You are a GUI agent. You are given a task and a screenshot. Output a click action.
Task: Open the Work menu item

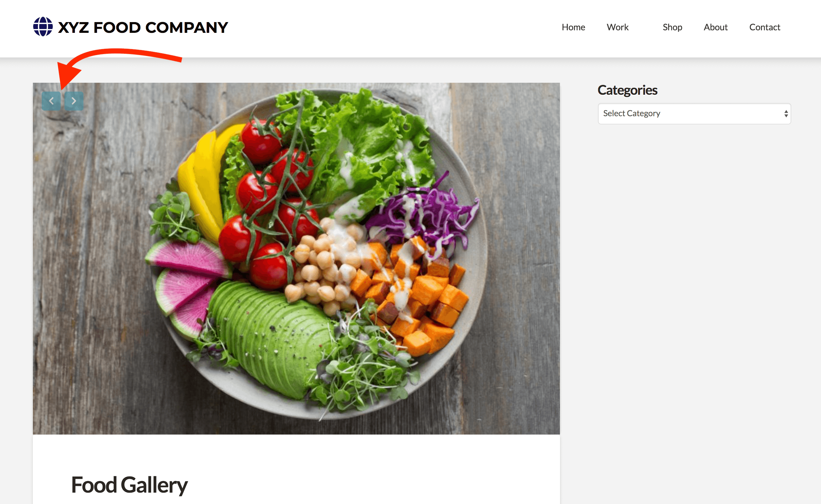click(x=617, y=27)
